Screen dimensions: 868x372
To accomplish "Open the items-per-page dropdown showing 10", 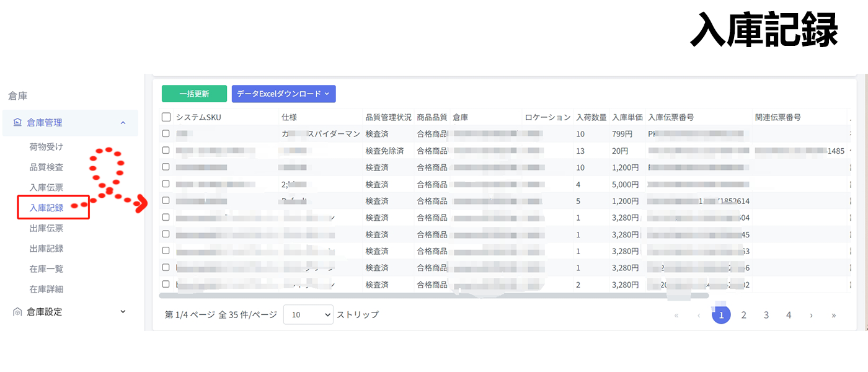I will [x=308, y=314].
